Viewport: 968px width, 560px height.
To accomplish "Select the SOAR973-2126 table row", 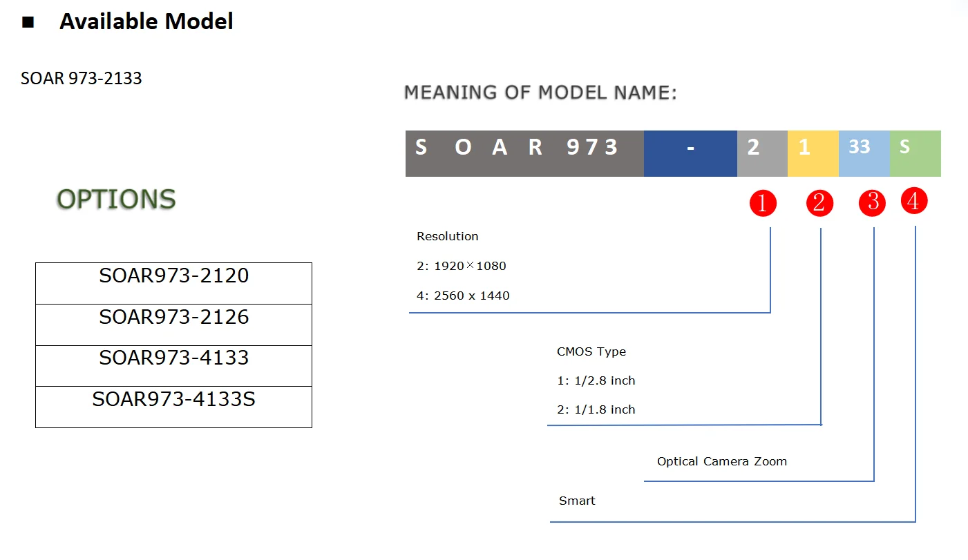I will click(x=173, y=325).
